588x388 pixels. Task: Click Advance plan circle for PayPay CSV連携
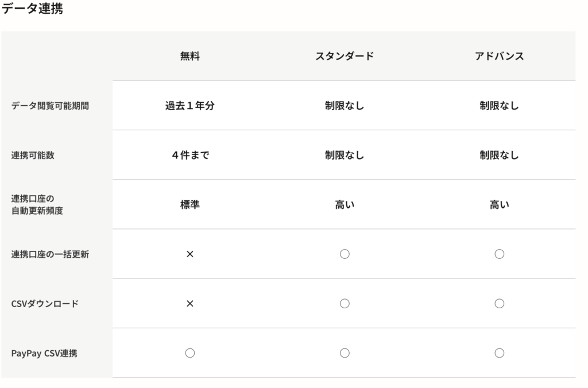(499, 353)
